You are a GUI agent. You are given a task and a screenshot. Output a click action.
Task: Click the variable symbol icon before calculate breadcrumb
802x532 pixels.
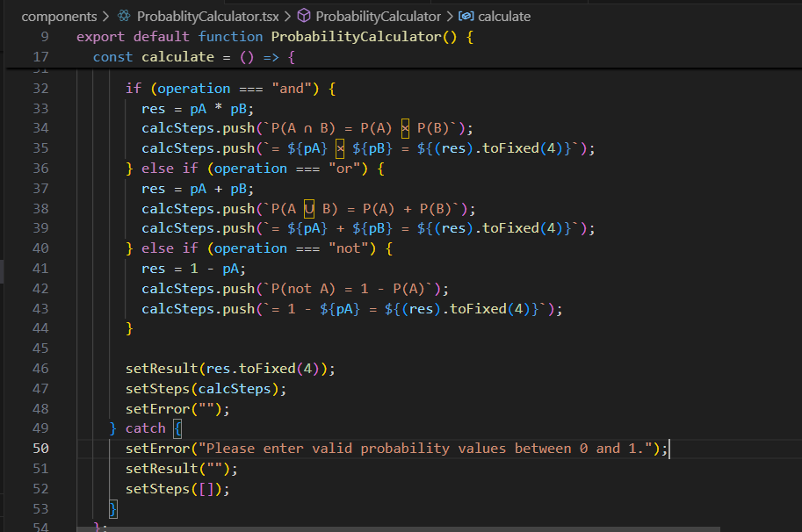[466, 17]
